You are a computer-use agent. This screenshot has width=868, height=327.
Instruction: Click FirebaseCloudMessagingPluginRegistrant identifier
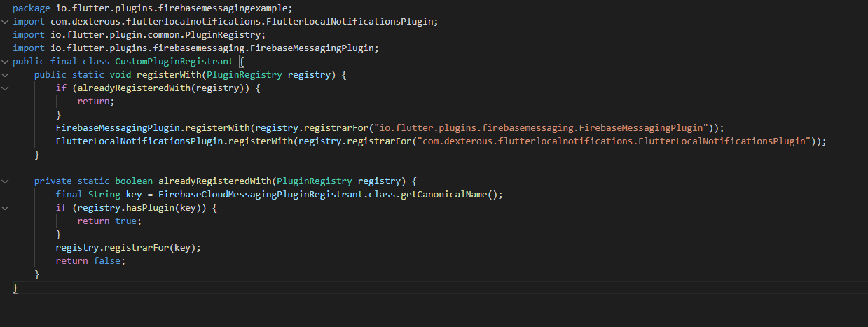tap(261, 195)
